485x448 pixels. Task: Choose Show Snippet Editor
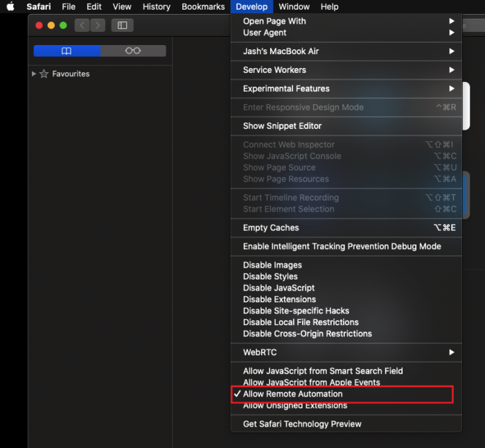point(346,126)
